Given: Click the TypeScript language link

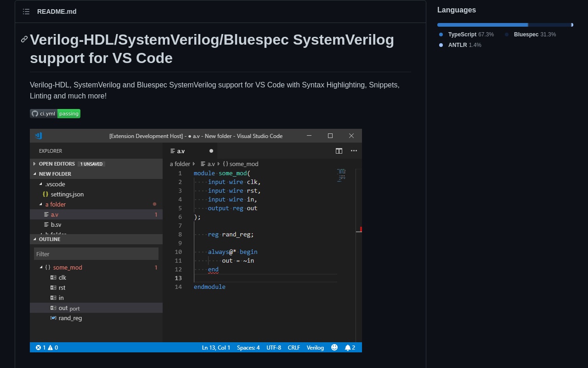Looking at the screenshot, I should coord(462,34).
